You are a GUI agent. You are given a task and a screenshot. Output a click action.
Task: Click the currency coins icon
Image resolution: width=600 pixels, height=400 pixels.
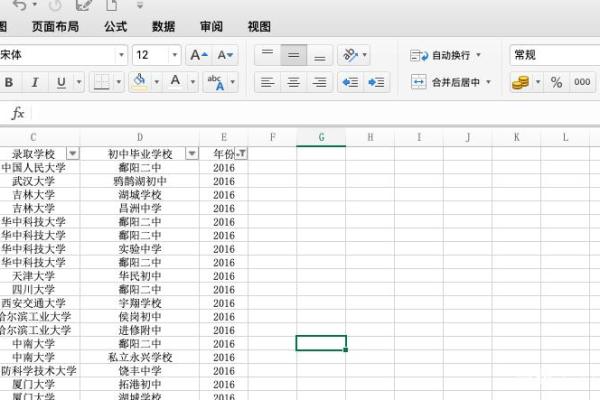click(520, 82)
